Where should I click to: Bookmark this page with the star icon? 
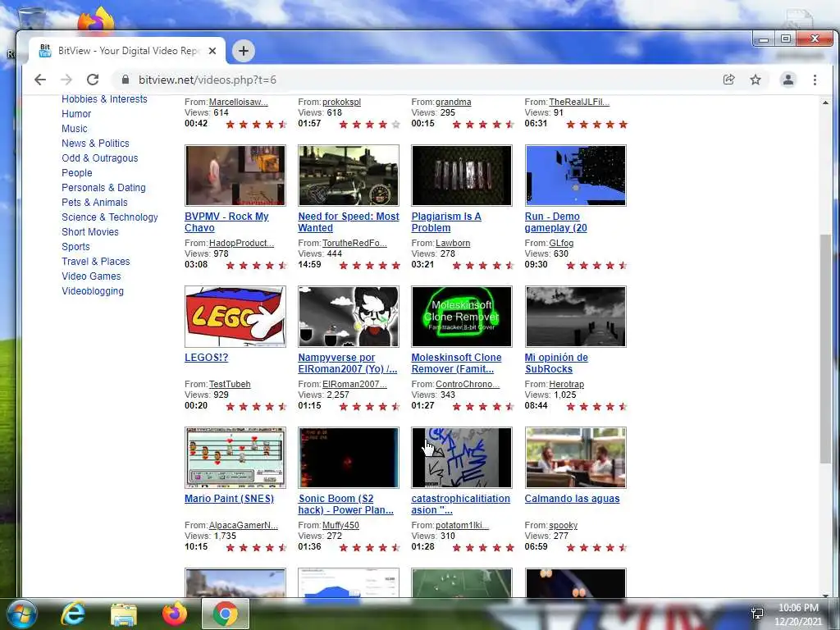756,80
